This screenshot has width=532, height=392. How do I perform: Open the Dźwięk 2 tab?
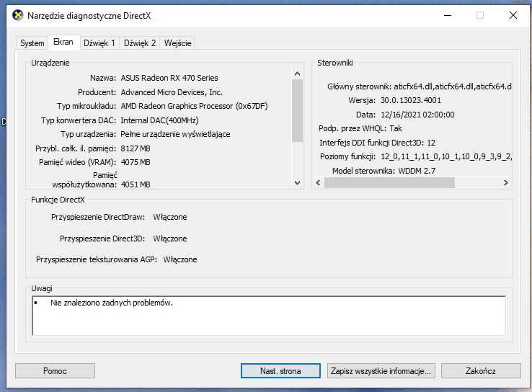(139, 43)
